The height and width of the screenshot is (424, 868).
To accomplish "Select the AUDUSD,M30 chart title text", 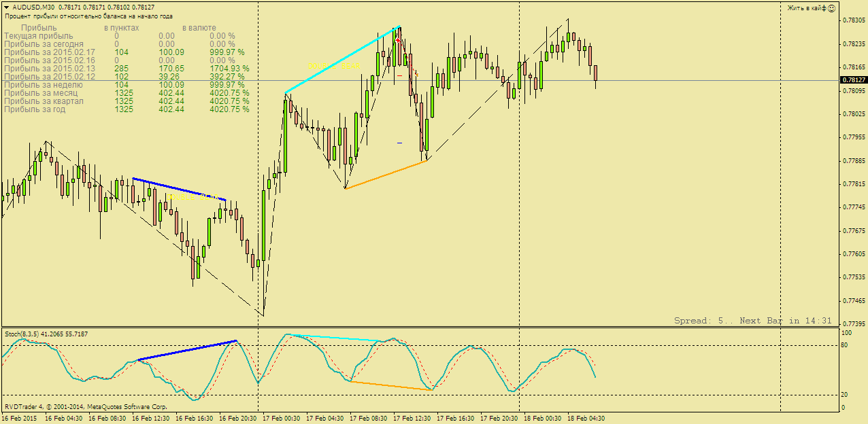I will click(x=33, y=7).
